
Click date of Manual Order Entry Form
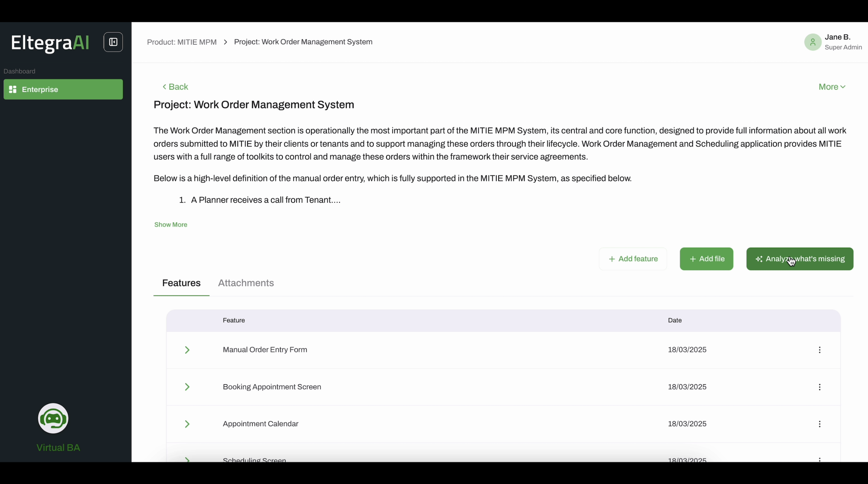coord(687,350)
